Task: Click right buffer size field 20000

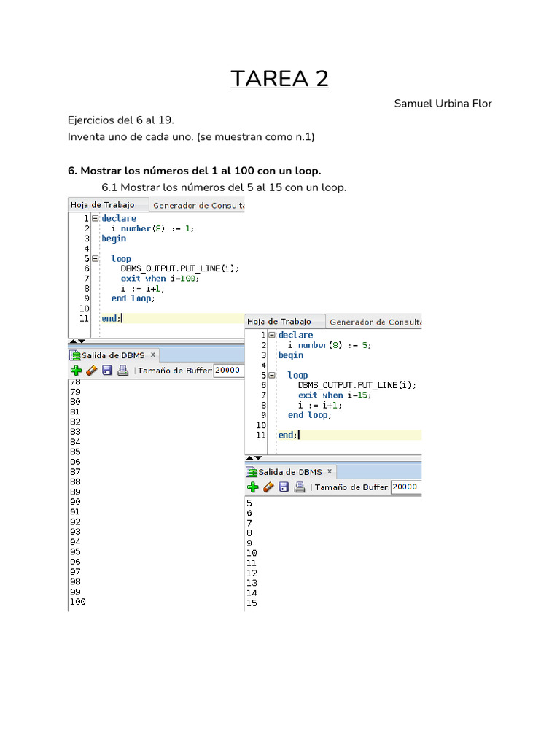Action: [405, 487]
